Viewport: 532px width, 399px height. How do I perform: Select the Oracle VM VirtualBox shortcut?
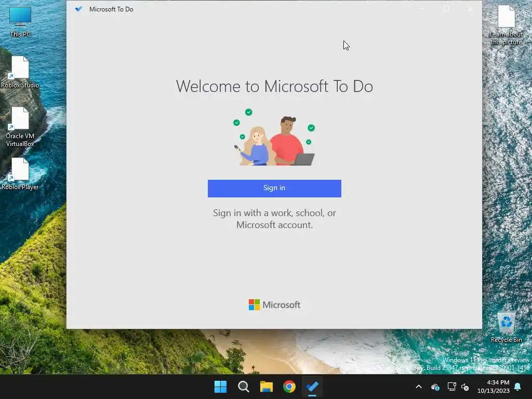20,127
